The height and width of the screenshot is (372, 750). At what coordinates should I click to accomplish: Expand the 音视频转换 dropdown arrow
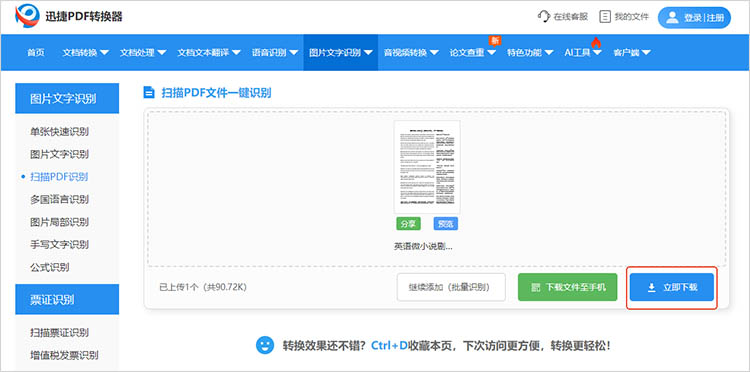point(434,53)
